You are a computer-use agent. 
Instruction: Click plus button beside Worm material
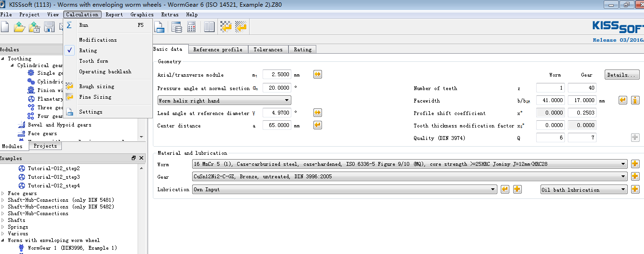pos(635,164)
